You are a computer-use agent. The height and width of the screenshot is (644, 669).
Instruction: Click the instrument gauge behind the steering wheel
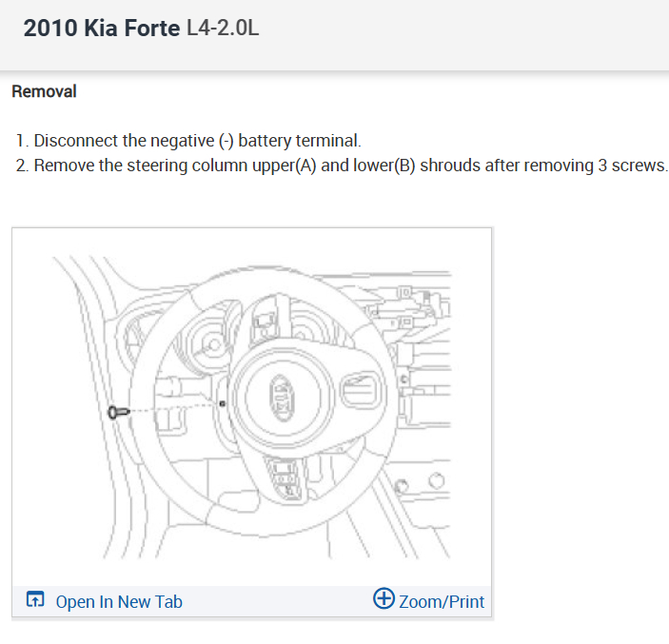(201, 336)
